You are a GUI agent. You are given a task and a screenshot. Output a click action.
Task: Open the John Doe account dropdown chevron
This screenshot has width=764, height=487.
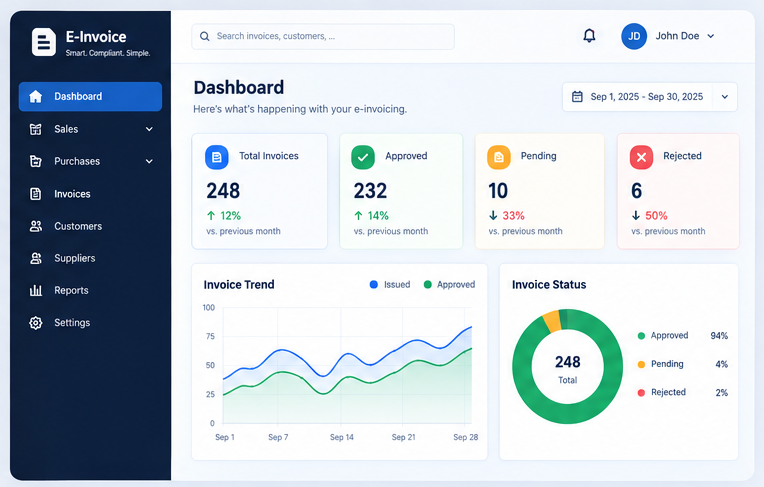pos(711,36)
